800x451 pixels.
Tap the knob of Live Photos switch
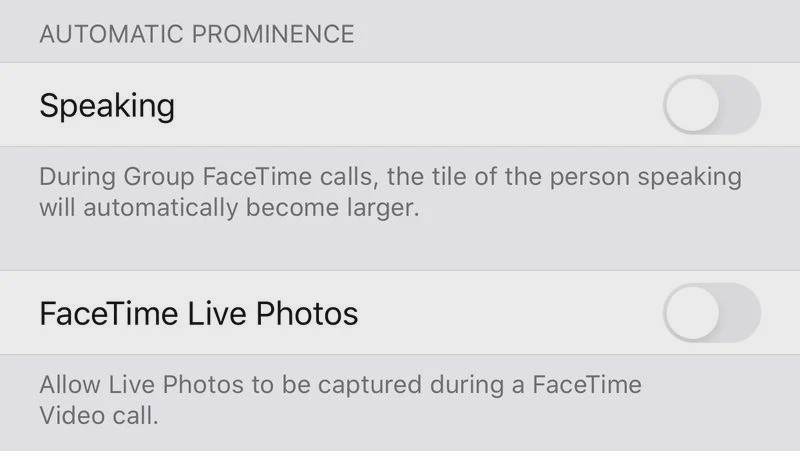692,313
